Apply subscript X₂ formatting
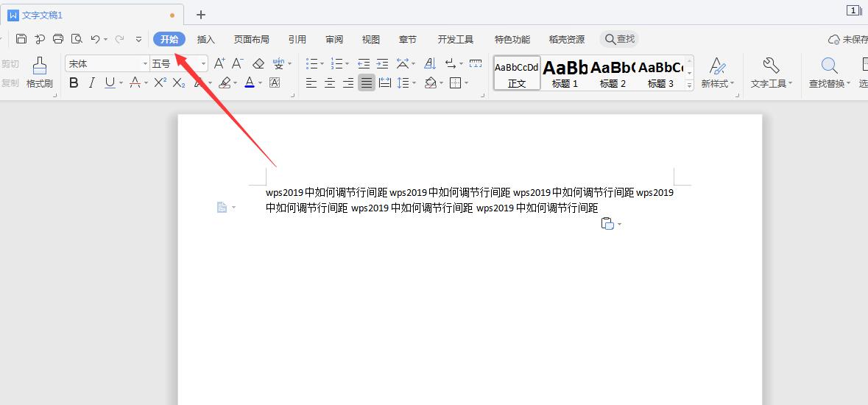 [179, 83]
